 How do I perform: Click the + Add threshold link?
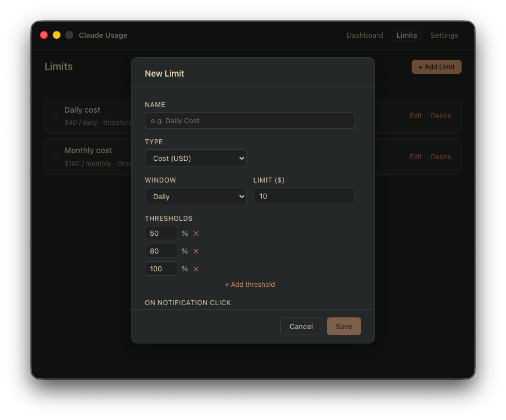click(x=250, y=284)
